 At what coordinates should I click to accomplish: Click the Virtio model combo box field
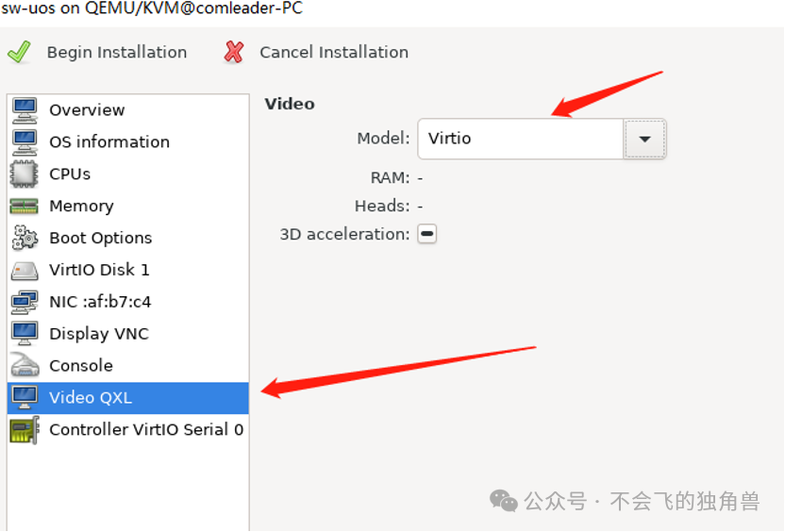(x=521, y=139)
